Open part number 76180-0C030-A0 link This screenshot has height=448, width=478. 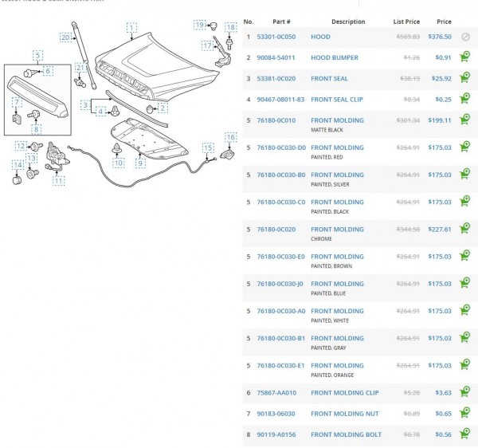(x=281, y=311)
